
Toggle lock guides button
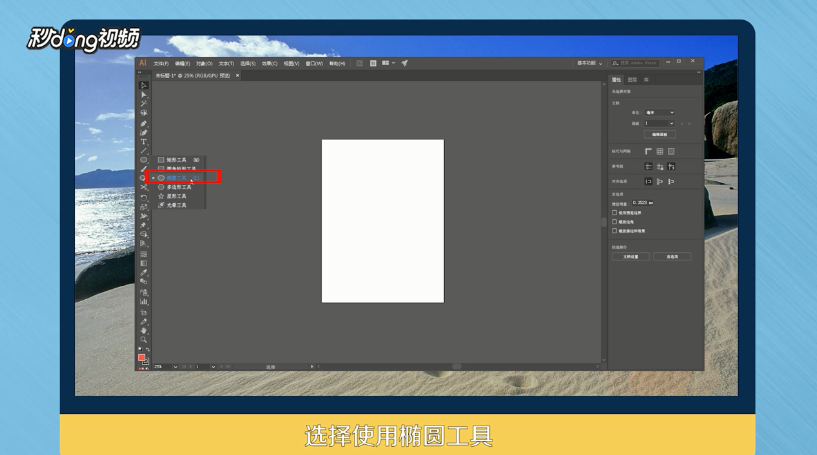(x=660, y=166)
